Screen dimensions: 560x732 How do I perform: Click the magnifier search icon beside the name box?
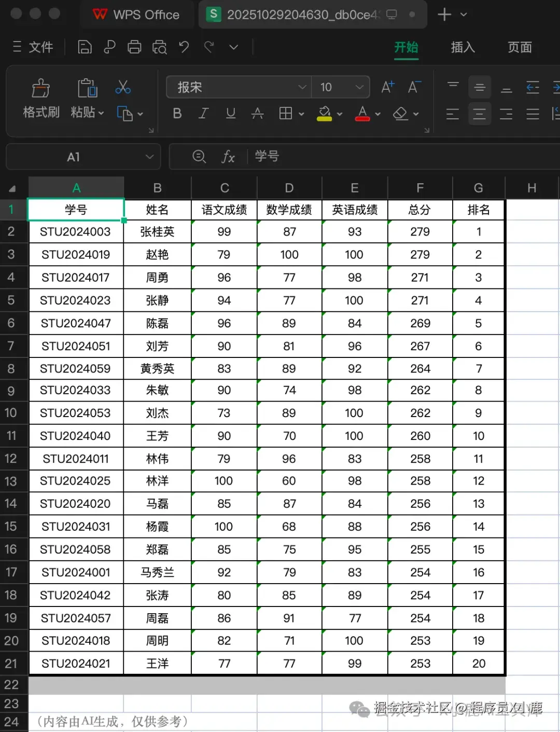coord(200,157)
